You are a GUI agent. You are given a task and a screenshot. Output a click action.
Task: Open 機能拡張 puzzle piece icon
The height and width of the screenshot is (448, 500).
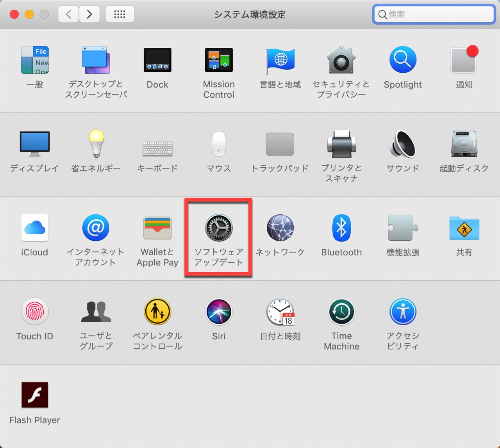point(403,228)
